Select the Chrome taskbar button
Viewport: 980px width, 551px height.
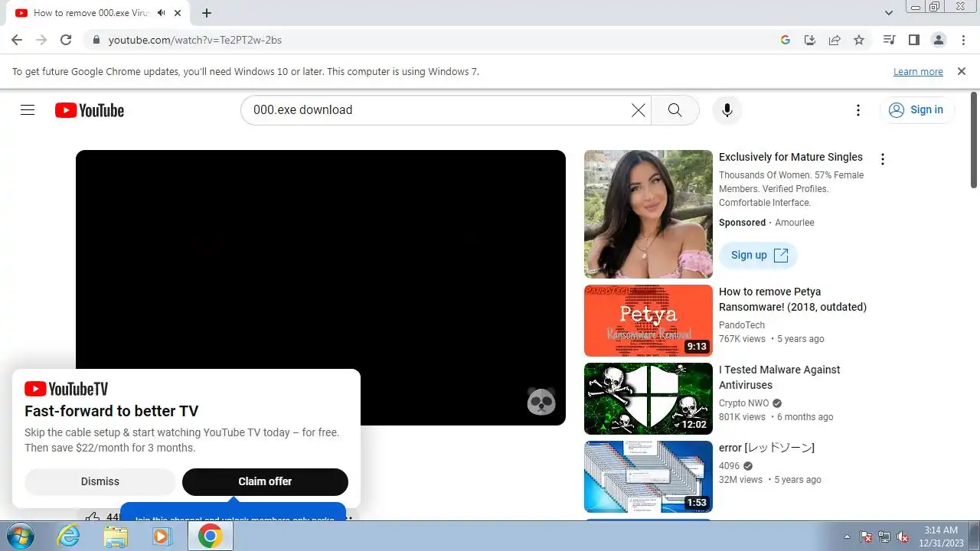(x=210, y=536)
